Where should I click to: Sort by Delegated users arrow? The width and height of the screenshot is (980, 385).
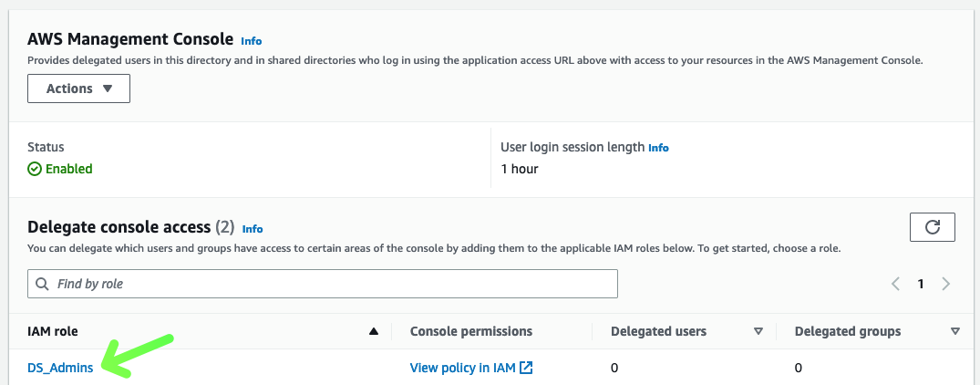[x=758, y=332]
